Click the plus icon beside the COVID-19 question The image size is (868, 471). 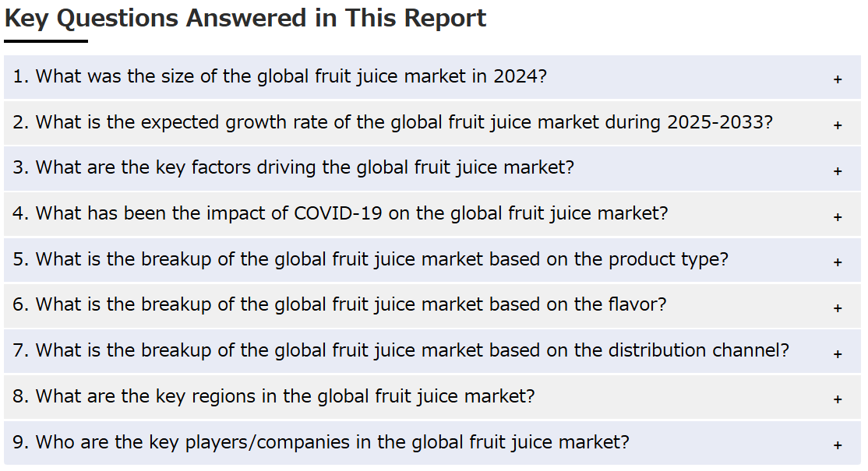pyautogui.click(x=838, y=216)
